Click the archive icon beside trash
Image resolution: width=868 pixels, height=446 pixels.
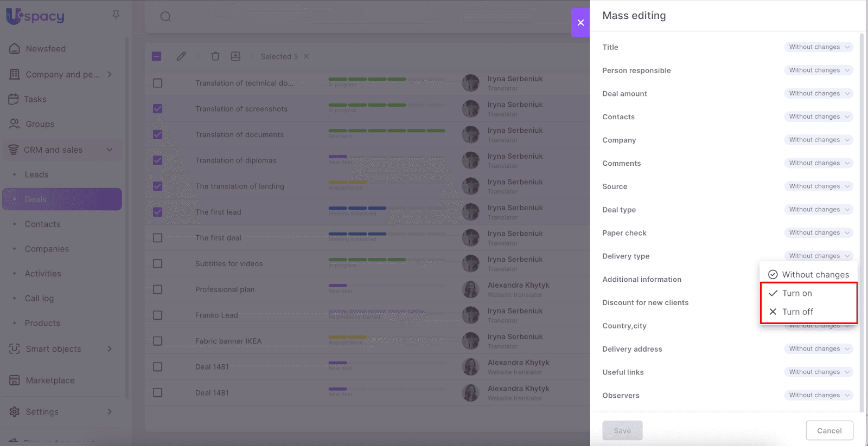pyautogui.click(x=235, y=56)
